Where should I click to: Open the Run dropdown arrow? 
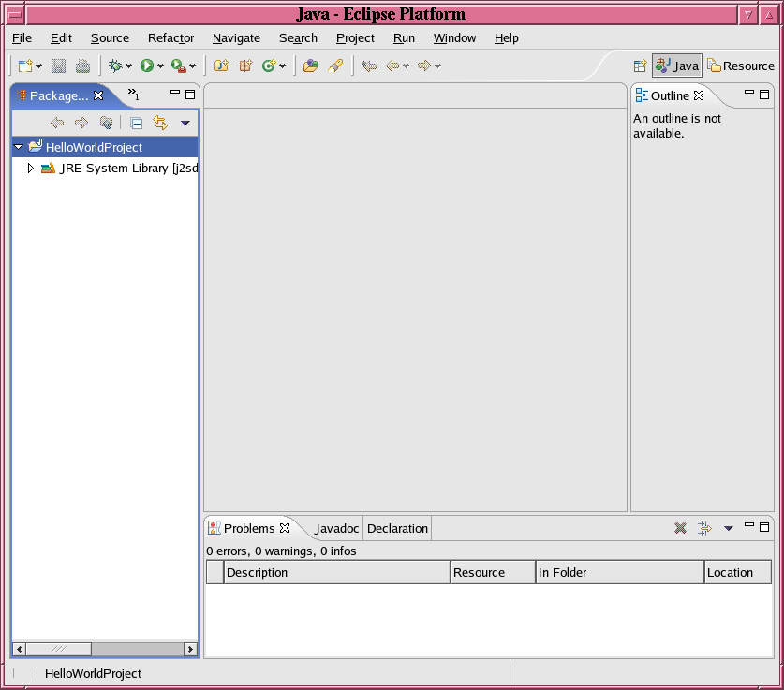coord(160,66)
